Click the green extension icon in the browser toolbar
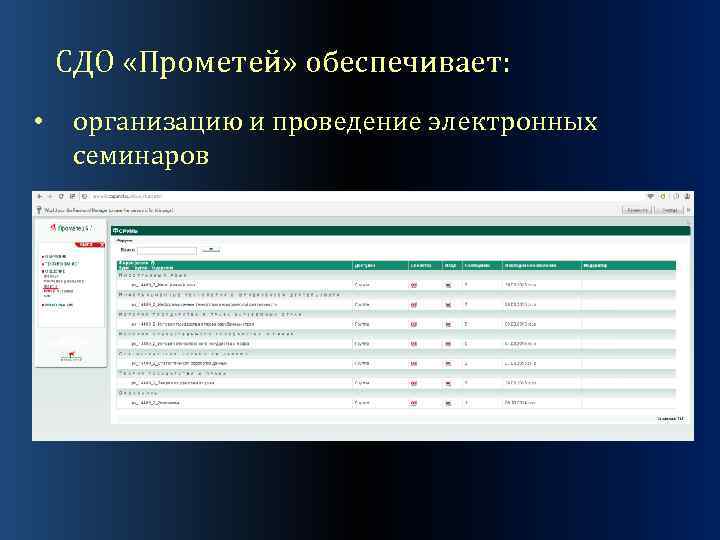The height and width of the screenshot is (540, 720). click(663, 196)
